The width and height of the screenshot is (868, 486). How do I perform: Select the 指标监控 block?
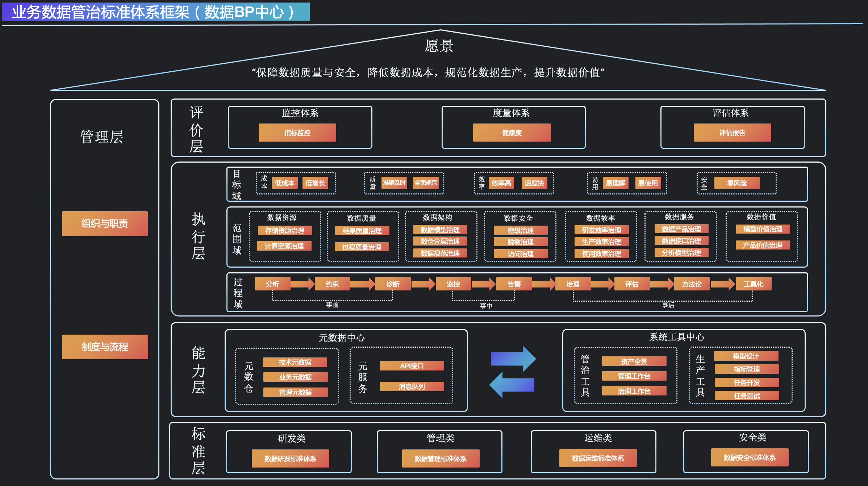click(x=297, y=133)
